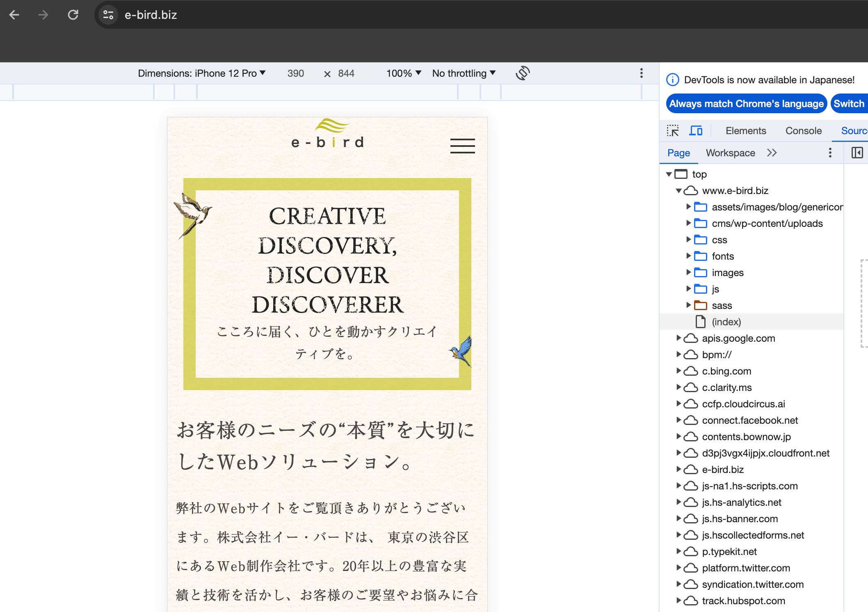Viewport: 868px width, 612px height.
Task: Rotate the device viewport orientation
Action: [x=523, y=73]
